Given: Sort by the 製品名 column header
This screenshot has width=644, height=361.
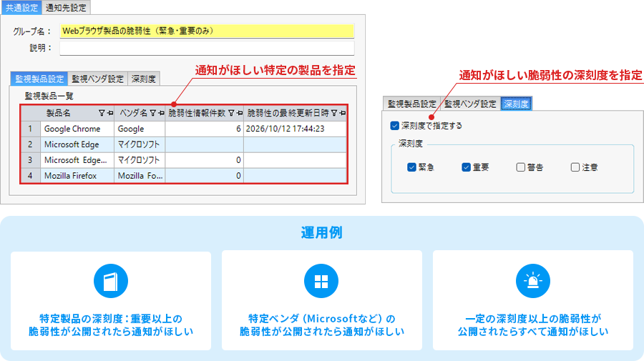Looking at the screenshot, I should point(59,113).
